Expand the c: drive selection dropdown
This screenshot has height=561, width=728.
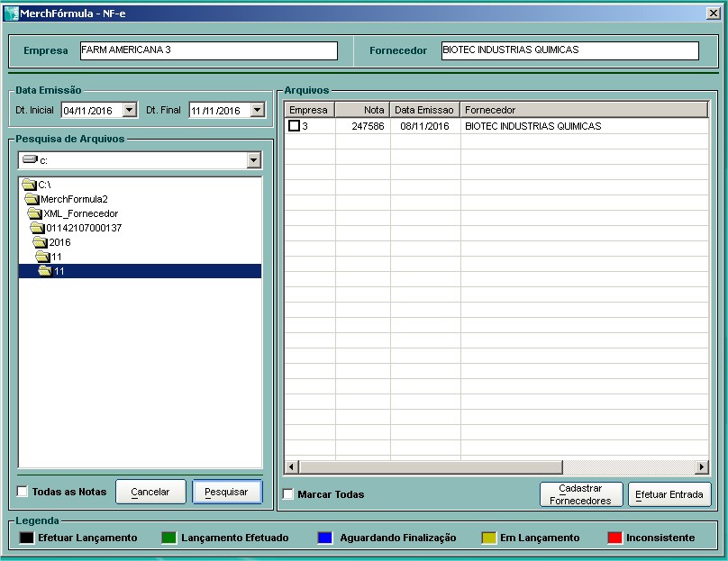point(253,160)
